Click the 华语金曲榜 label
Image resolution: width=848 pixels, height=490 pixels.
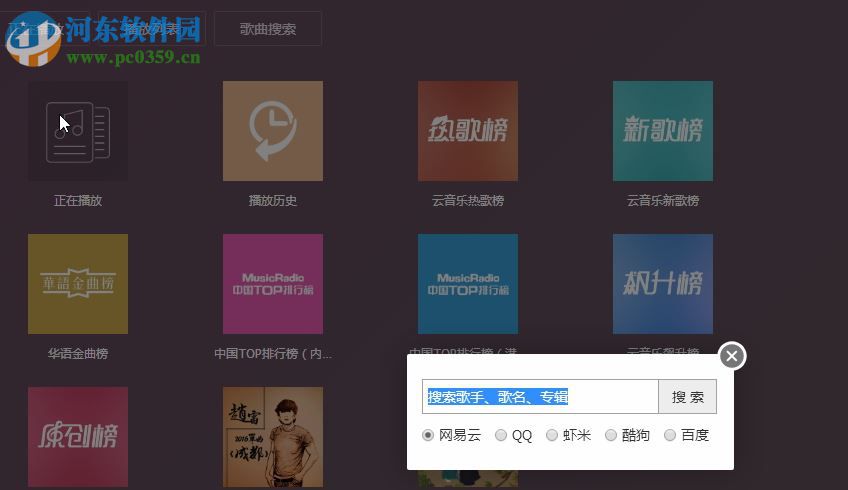pyautogui.click(x=78, y=354)
